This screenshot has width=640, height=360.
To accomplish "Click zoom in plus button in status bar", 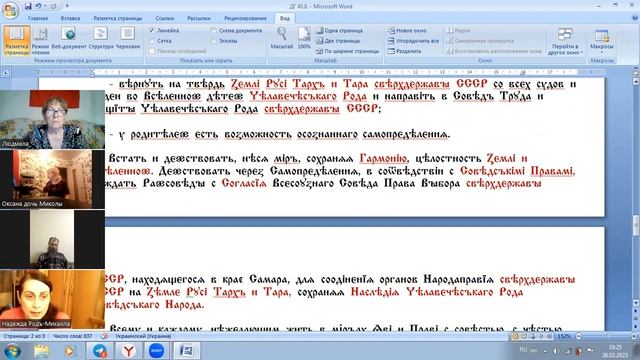I will 634,336.
